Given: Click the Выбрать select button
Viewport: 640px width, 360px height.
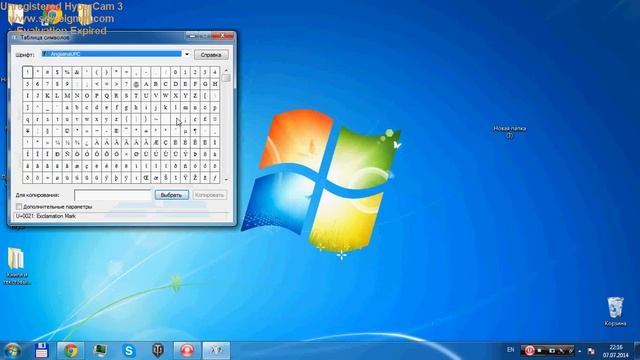Looking at the screenshot, I should [171, 195].
